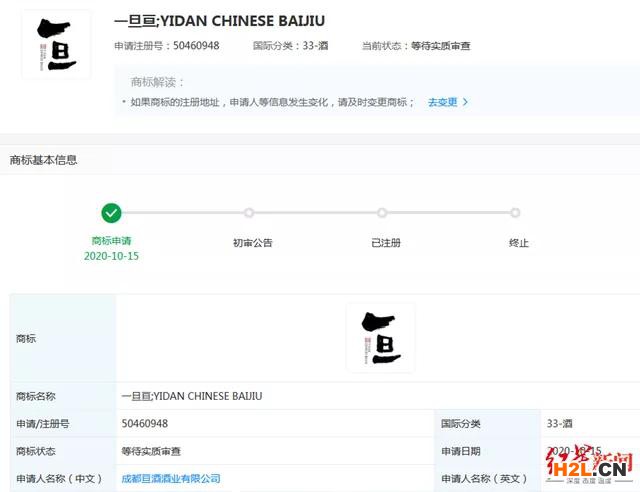Click the 当前状态 等待实质审查 status text
Screen dimensions: 640x492
416,46
